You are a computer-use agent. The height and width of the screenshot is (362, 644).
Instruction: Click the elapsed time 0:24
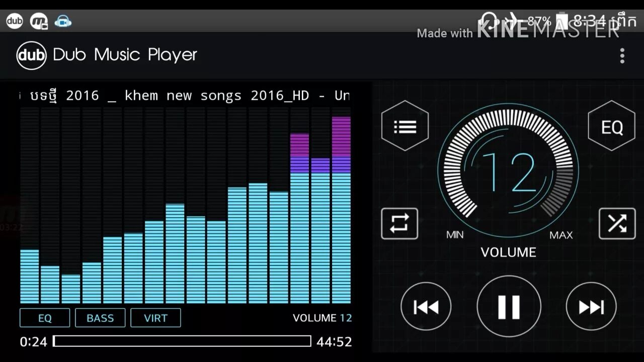[x=33, y=342]
